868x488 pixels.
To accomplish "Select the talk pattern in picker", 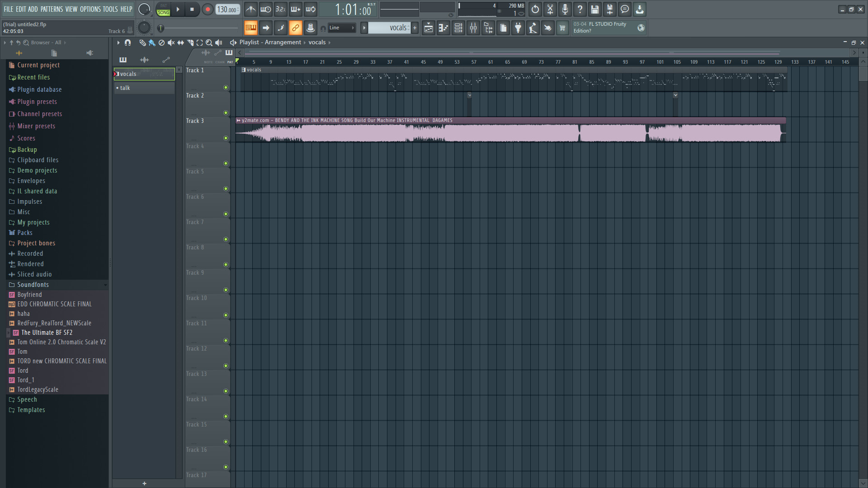I will [144, 88].
